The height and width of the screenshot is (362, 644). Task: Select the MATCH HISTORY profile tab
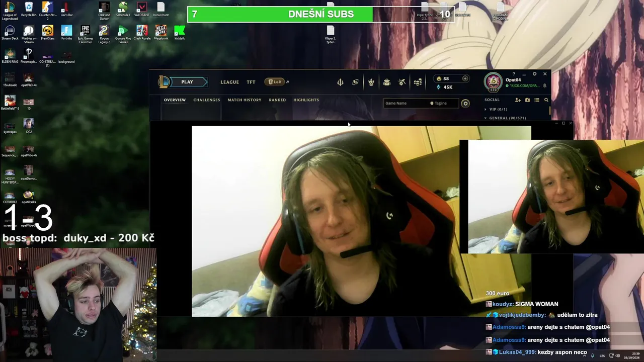pyautogui.click(x=245, y=100)
